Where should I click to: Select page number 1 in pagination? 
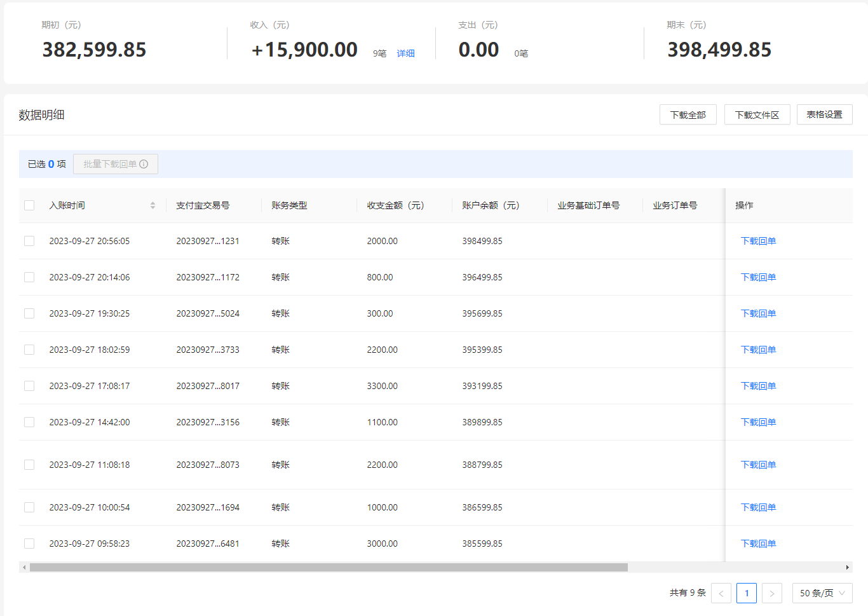click(747, 593)
